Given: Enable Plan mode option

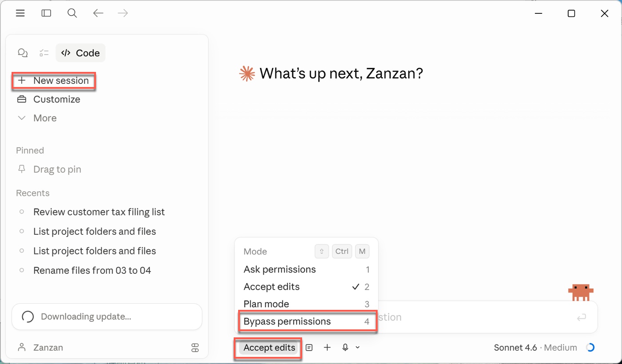Looking at the screenshot, I should point(266,304).
